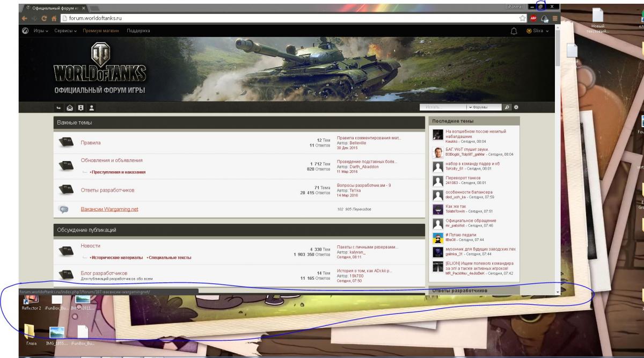Open last post Вопросы разработчикам - 9
The height and width of the screenshot is (358, 644).
pos(364,185)
